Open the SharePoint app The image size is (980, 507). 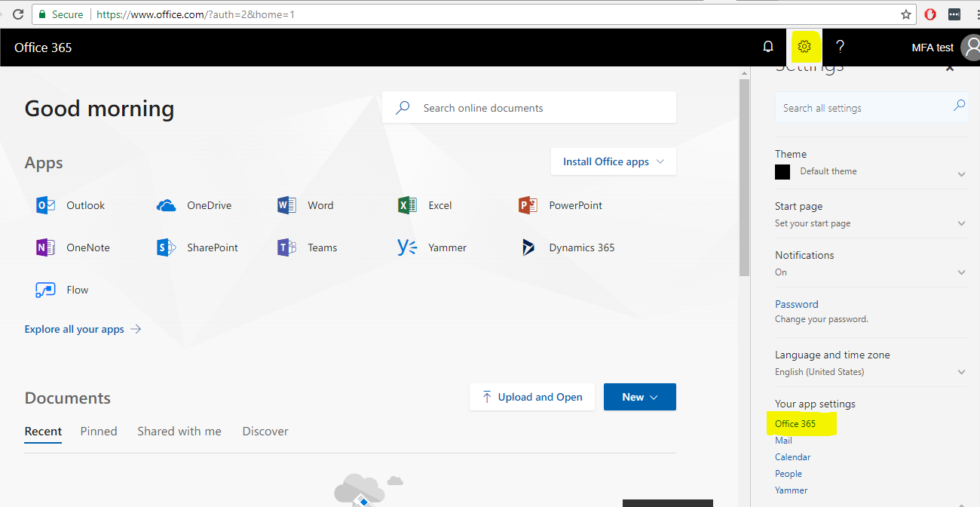pos(197,247)
